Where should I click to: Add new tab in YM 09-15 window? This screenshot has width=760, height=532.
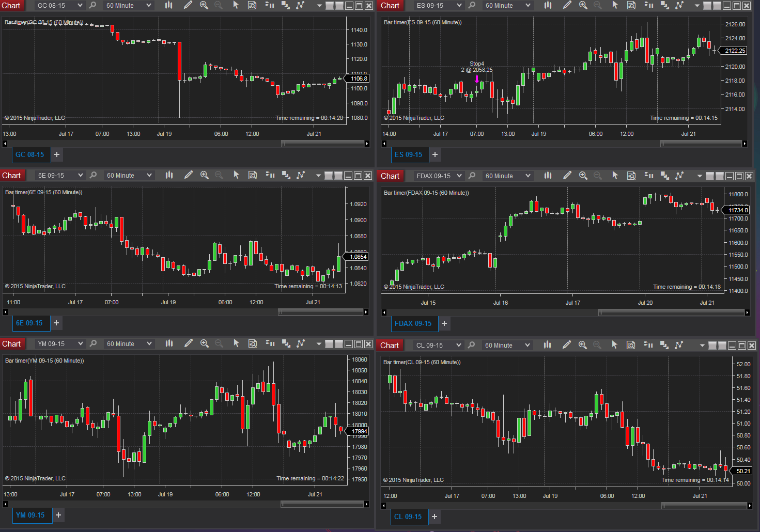coord(58,515)
